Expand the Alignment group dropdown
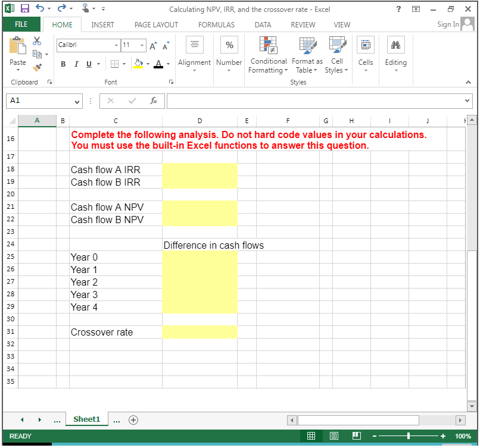This screenshot has width=480, height=448. coord(194,71)
